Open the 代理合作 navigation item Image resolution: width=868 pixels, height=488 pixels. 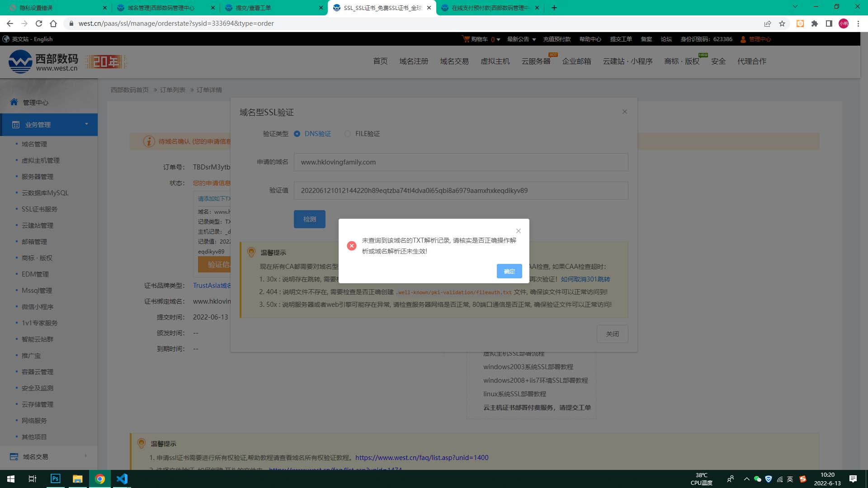tap(752, 61)
